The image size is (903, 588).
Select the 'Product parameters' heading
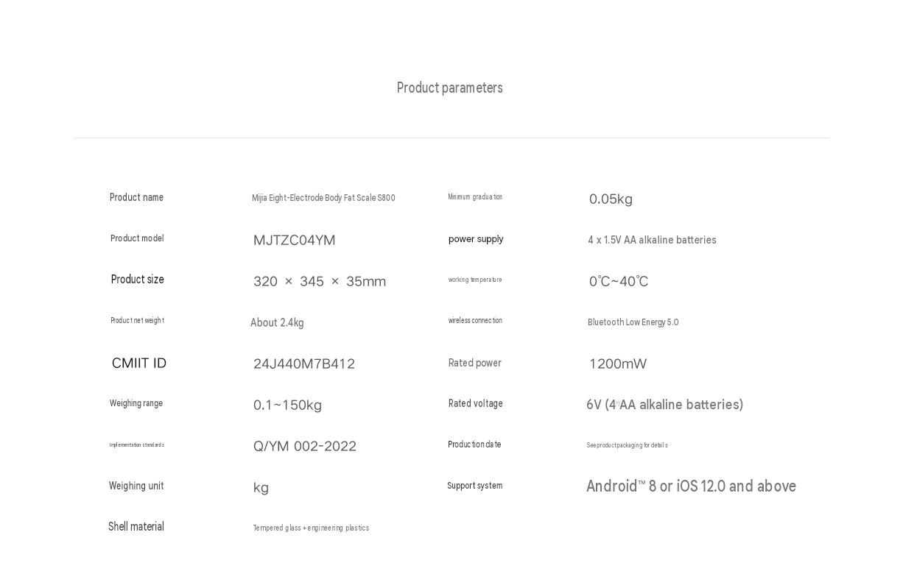coord(449,88)
